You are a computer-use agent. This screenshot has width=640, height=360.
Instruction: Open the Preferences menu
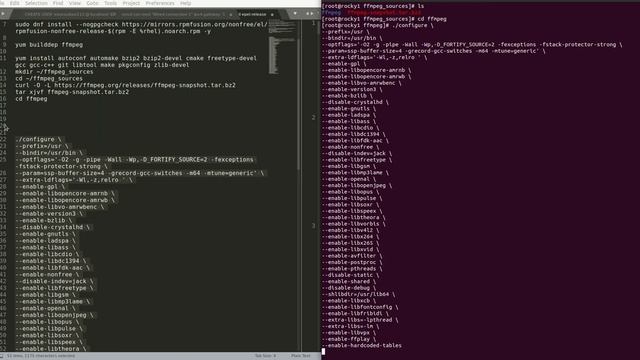(x=160, y=3)
